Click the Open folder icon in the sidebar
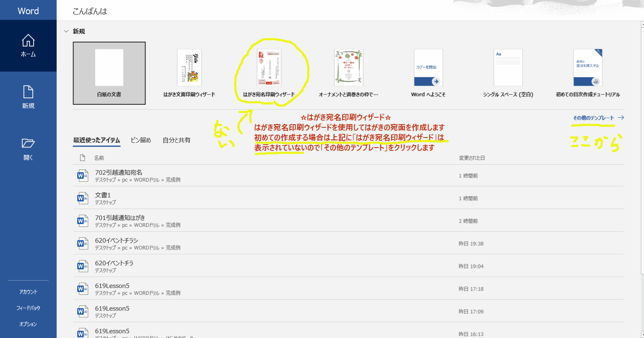 click(28, 144)
